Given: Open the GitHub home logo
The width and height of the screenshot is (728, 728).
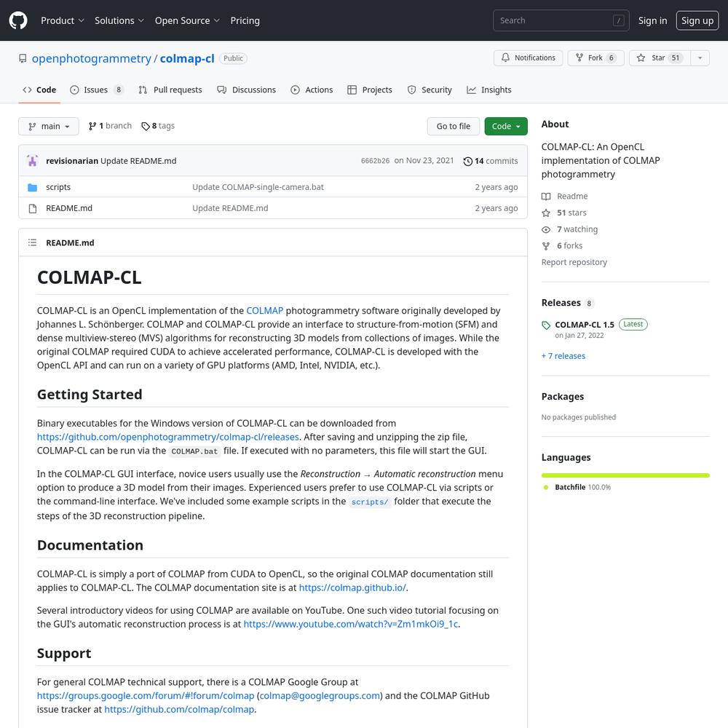Looking at the screenshot, I should click(x=18, y=20).
